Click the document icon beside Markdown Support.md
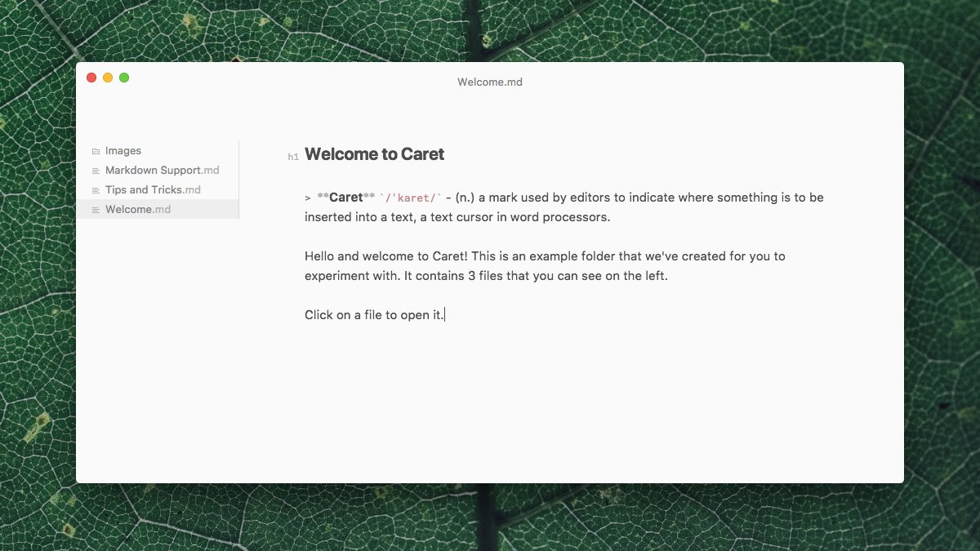 pyautogui.click(x=96, y=171)
